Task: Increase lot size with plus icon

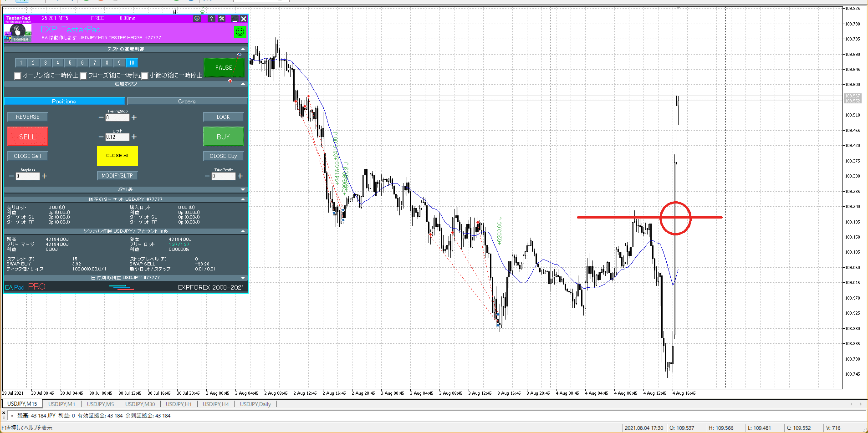Action: (x=134, y=137)
